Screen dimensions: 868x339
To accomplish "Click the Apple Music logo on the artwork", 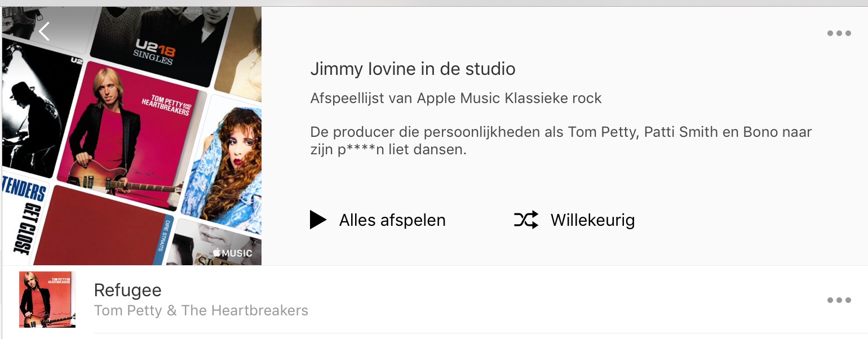I will tap(232, 253).
